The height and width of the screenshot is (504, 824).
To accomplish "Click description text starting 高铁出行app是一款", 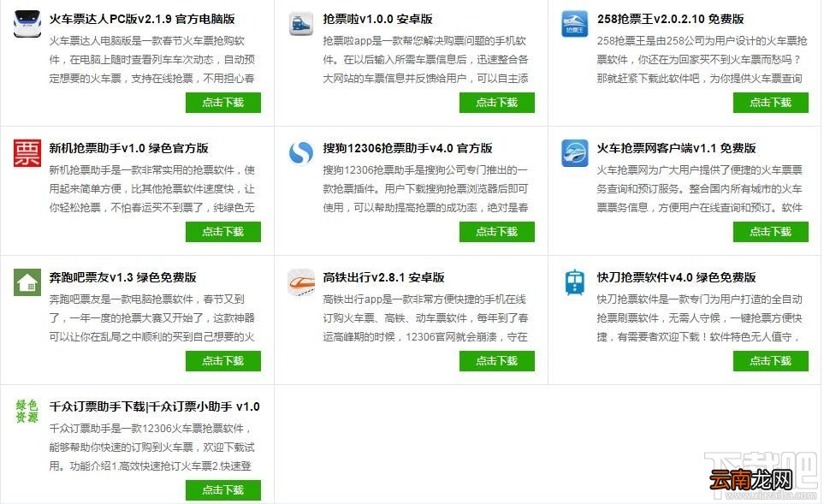I will click(425, 318).
